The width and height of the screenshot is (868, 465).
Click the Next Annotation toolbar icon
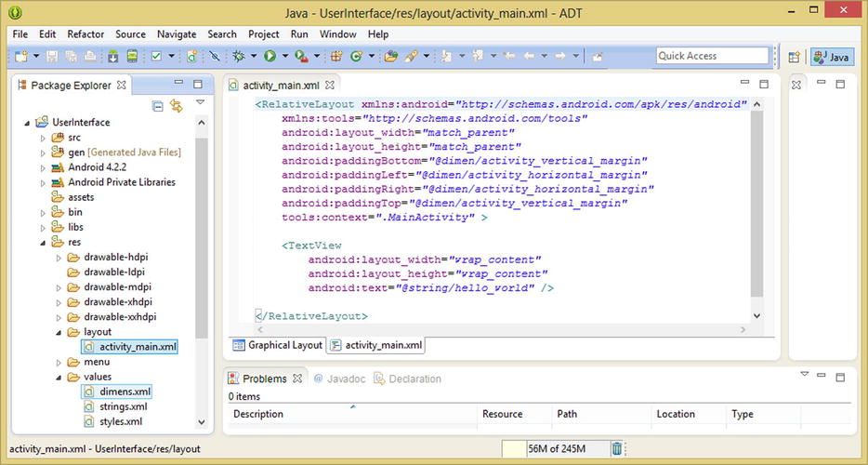click(446, 56)
